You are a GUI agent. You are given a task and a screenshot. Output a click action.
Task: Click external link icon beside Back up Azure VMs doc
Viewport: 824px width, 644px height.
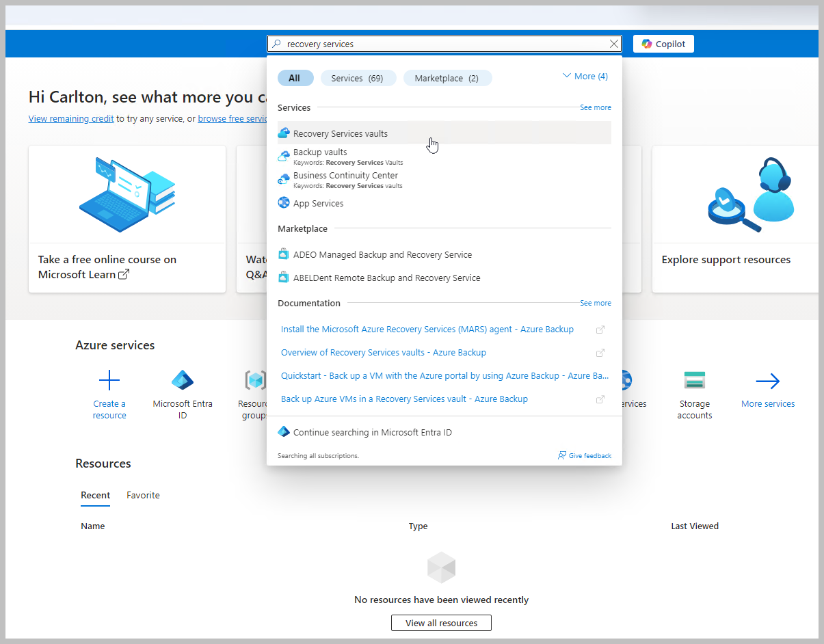click(x=600, y=399)
